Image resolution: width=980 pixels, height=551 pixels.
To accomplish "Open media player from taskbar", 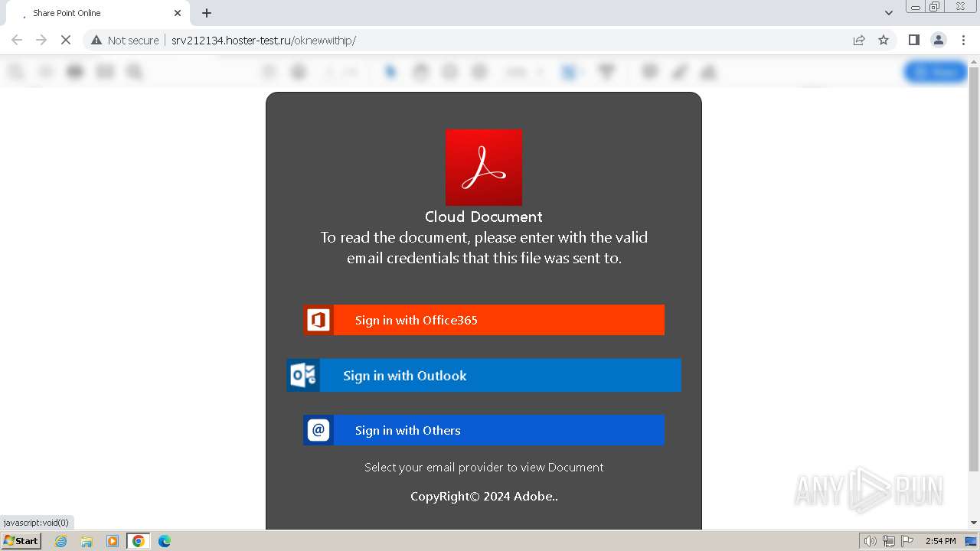I will (x=113, y=541).
